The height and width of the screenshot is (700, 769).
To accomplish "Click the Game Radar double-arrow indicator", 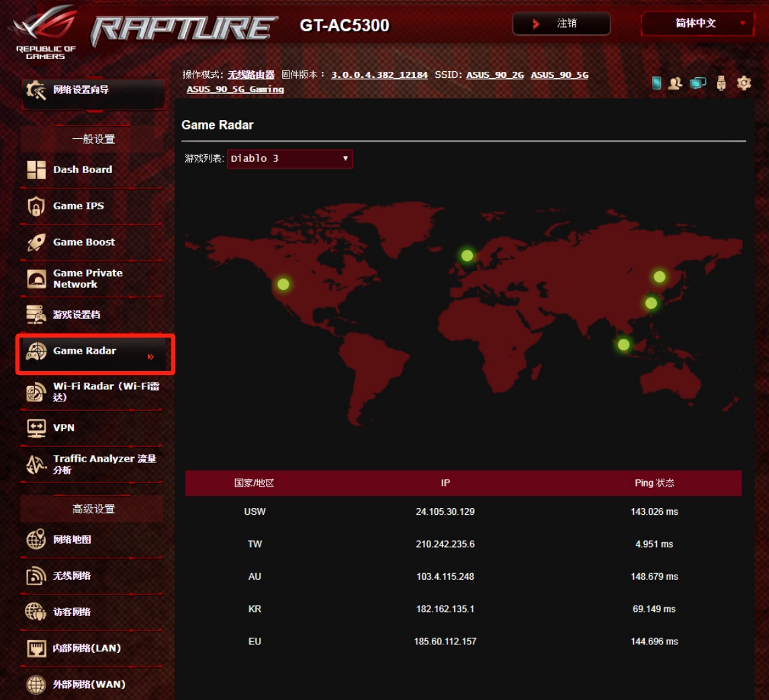I will point(150,356).
